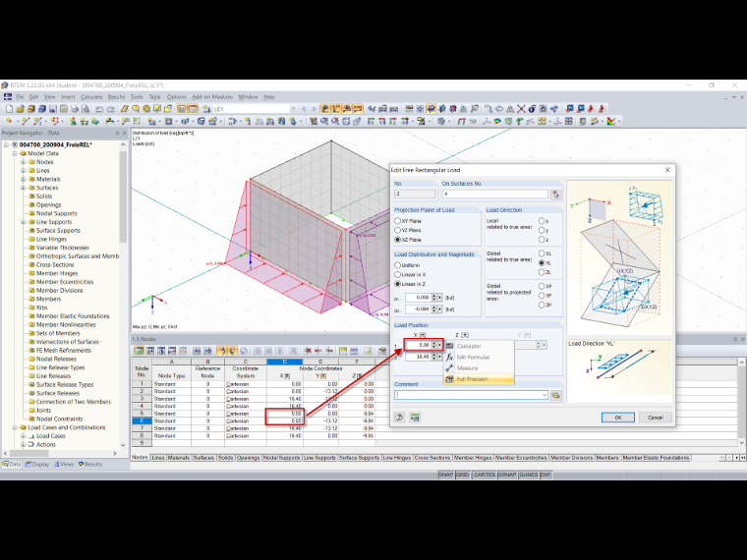Click the new line tool icon

25,122
